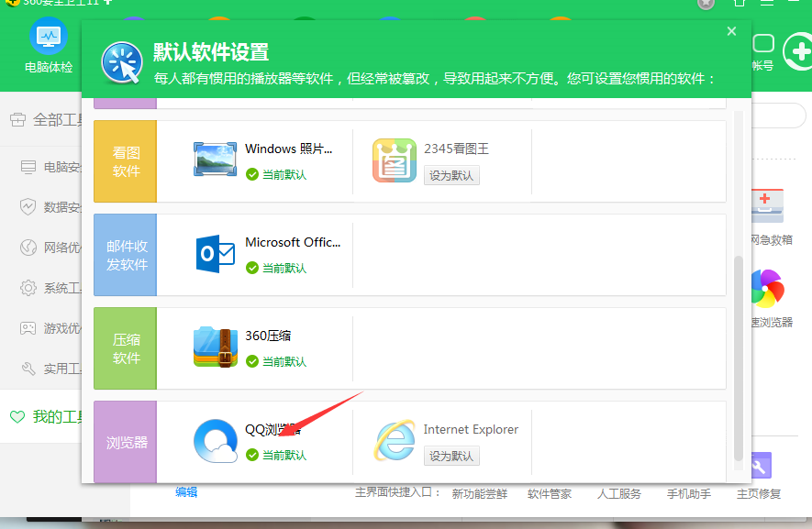This screenshot has height=529, width=812.
Task: Click the 编辑 link at bottom
Action: [186, 492]
